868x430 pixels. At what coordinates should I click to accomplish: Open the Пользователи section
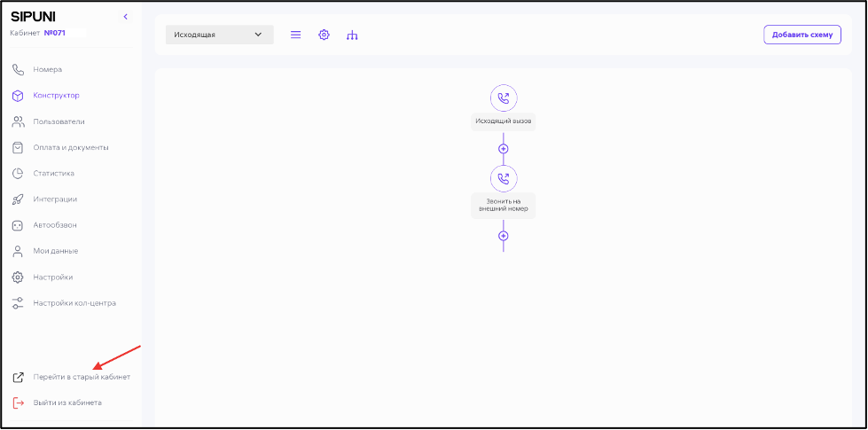tap(59, 121)
